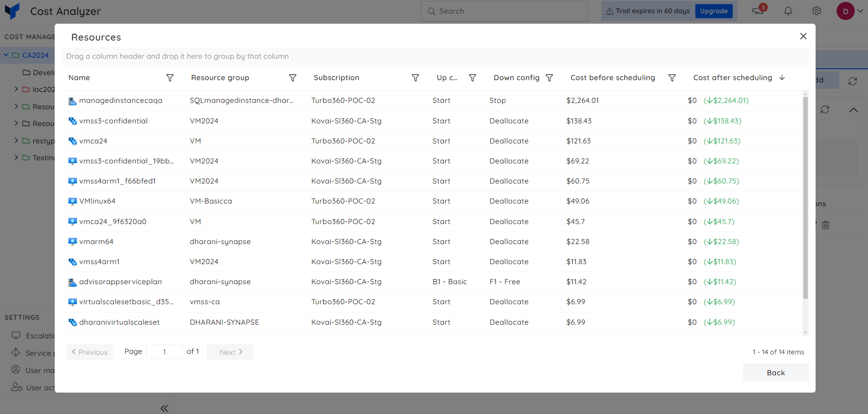Click the Cost Analyzer logo
This screenshot has width=868, height=414.
pyautogui.click(x=12, y=11)
